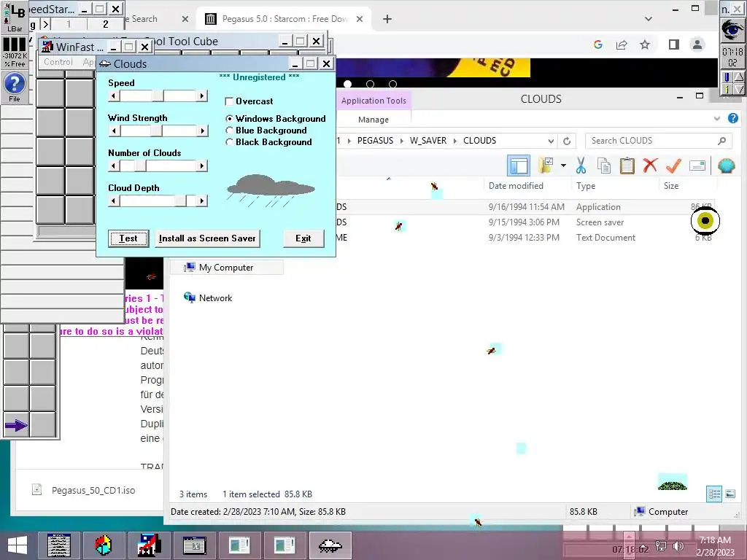Click the share page icon in browser
This screenshot has width=747, height=560.
pos(622,44)
